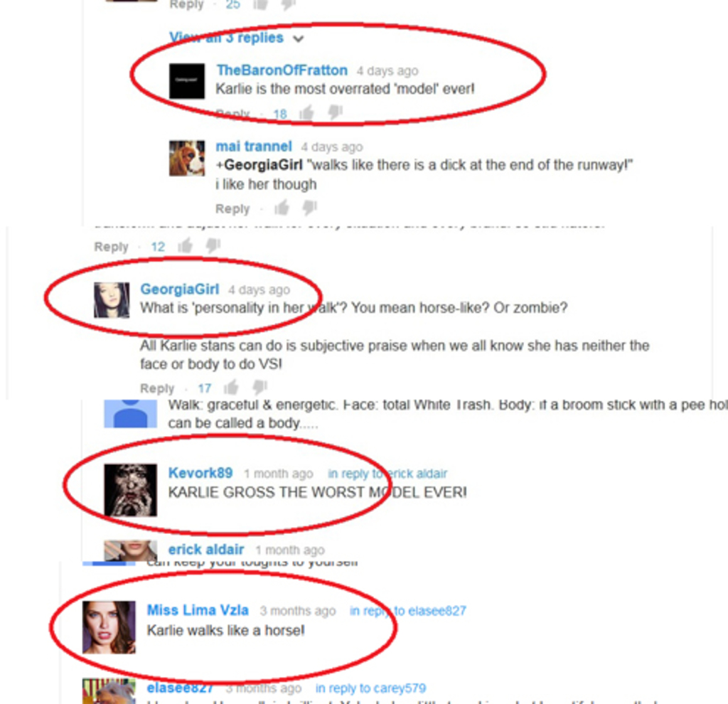
Task: Expand View all 3 replies
Action: (x=226, y=38)
